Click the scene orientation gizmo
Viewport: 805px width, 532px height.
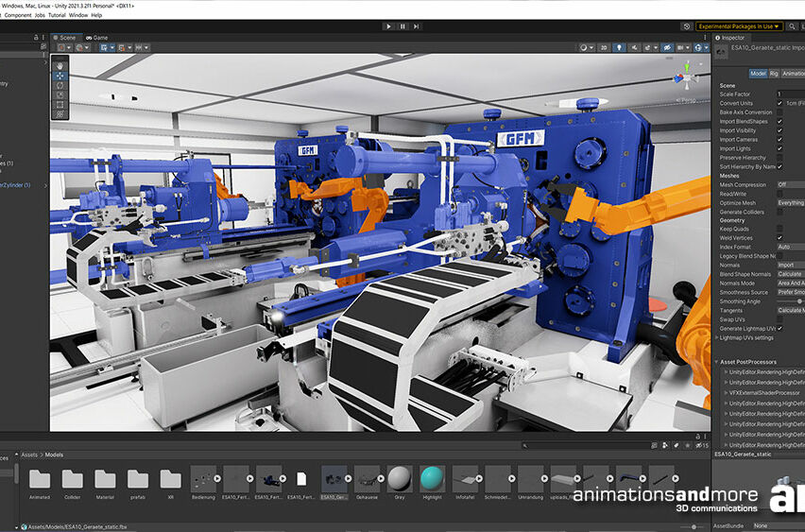coord(686,77)
